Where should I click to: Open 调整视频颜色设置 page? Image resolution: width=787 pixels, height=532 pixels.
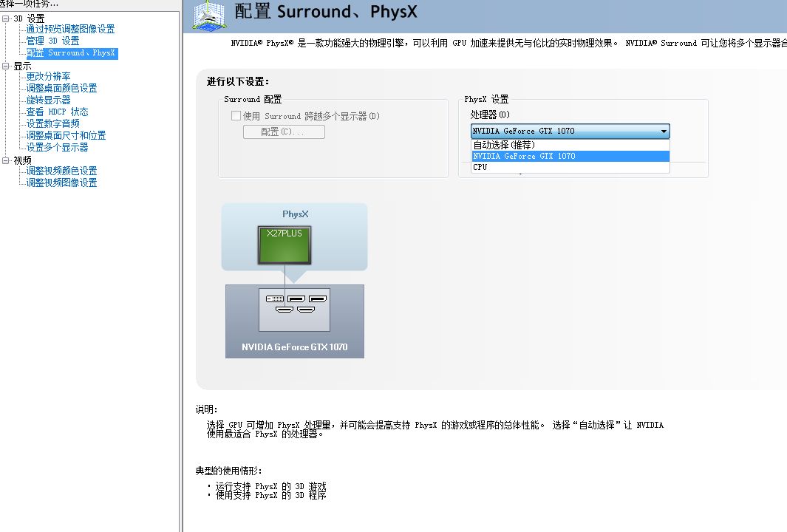tap(62, 171)
